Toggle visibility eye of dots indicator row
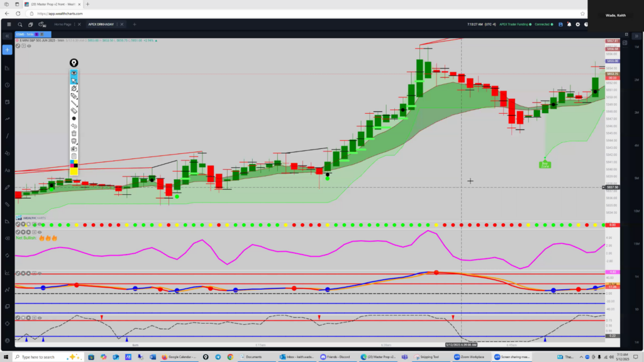 [40, 224]
